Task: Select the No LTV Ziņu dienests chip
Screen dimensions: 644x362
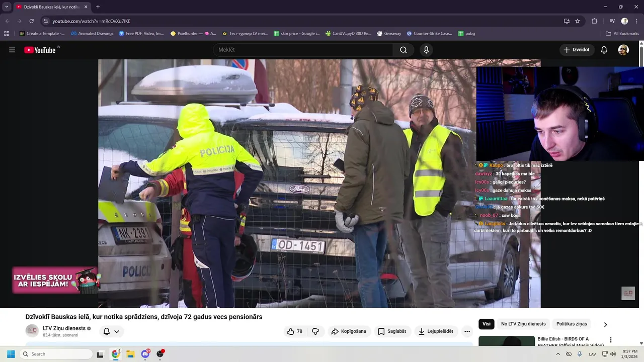Action: click(x=523, y=324)
